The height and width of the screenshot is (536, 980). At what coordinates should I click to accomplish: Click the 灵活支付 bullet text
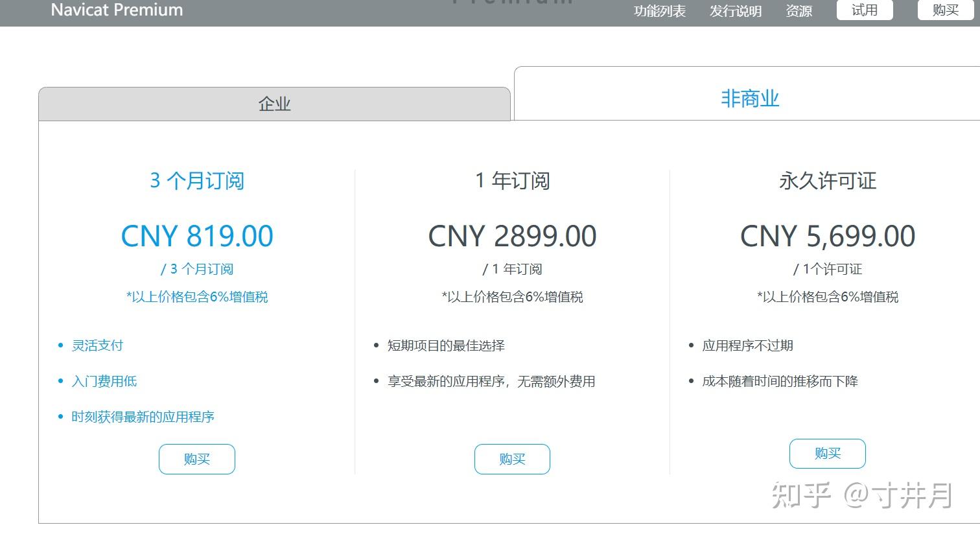click(97, 345)
